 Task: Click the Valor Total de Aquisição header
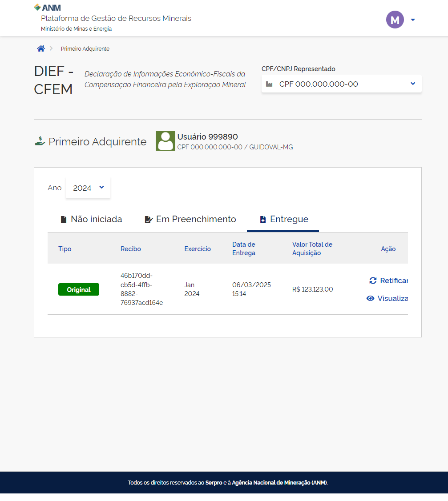[312, 248]
